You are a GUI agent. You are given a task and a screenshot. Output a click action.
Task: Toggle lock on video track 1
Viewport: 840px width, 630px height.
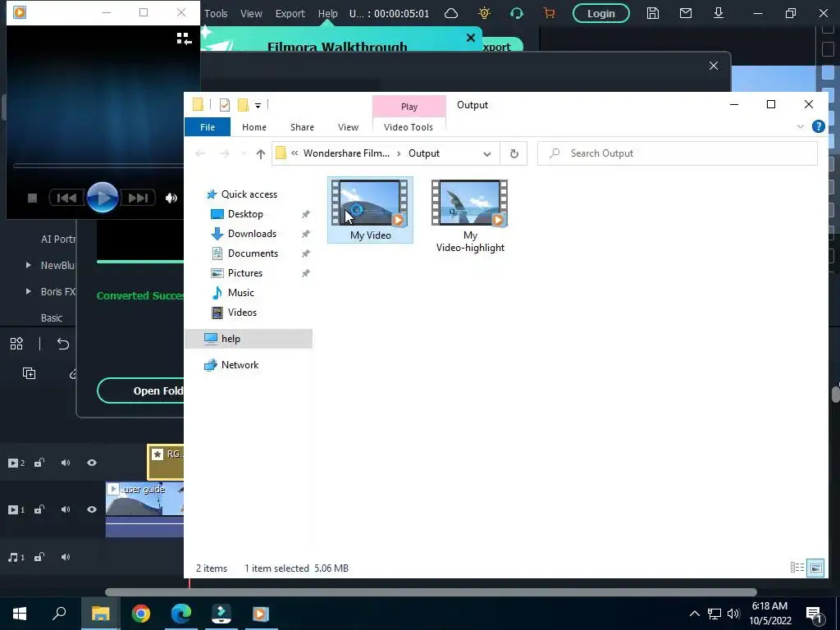point(39,509)
